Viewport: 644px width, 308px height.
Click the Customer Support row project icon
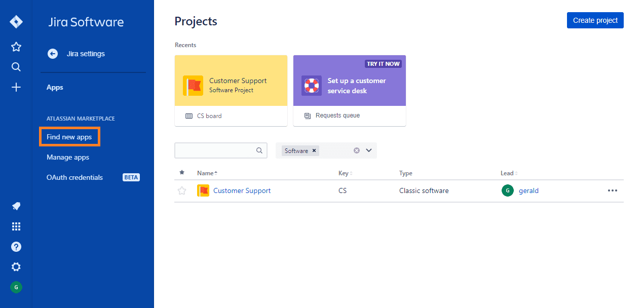tap(203, 190)
